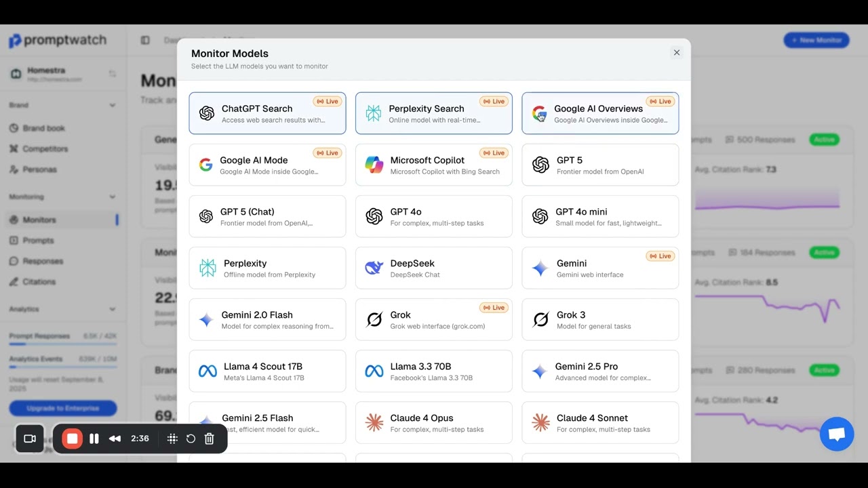
Task: Collapse the Brand section in the sidebar
Action: click(113, 105)
